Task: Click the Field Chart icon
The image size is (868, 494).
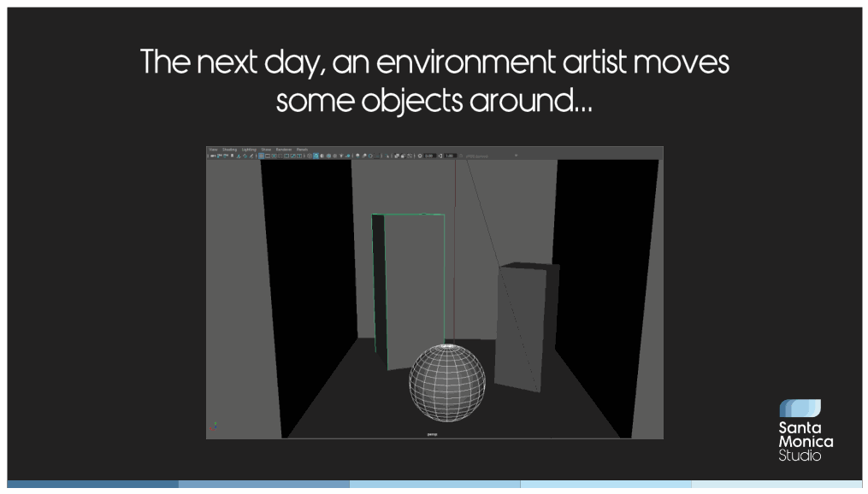Action: [x=286, y=156]
